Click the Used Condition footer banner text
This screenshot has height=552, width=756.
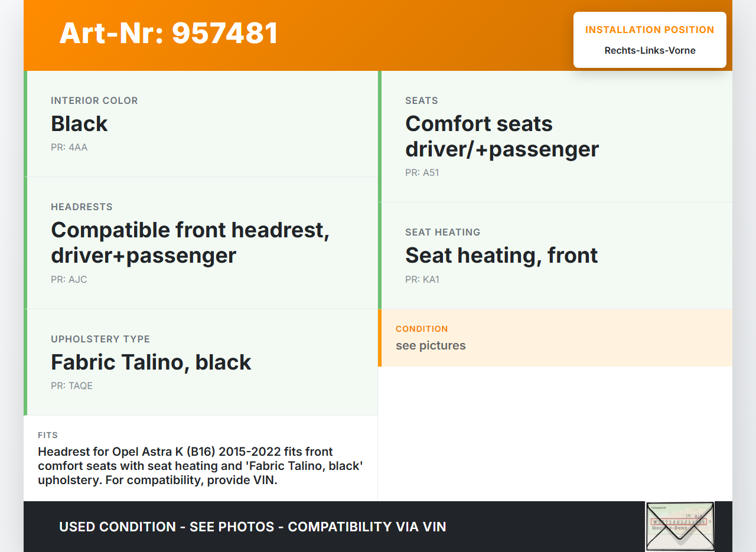[x=253, y=527]
